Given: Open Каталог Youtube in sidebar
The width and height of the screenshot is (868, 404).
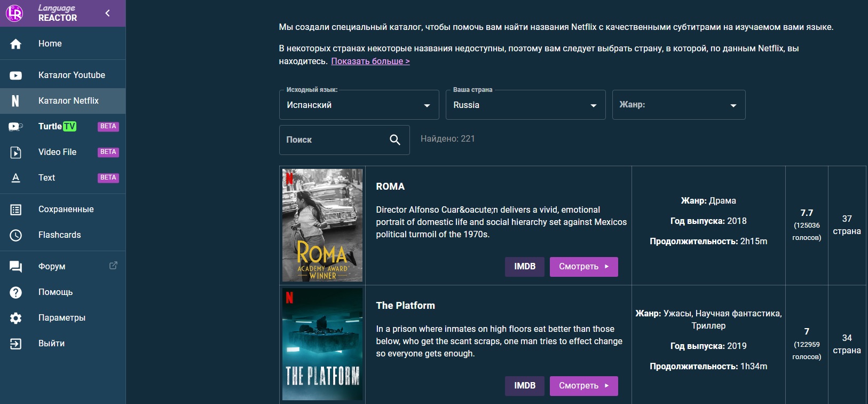Looking at the screenshot, I should pos(63,75).
